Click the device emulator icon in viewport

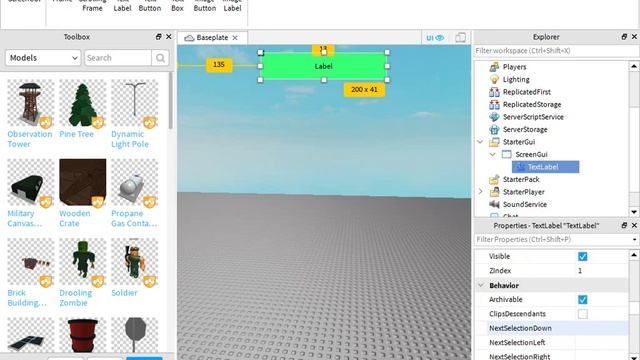point(460,38)
